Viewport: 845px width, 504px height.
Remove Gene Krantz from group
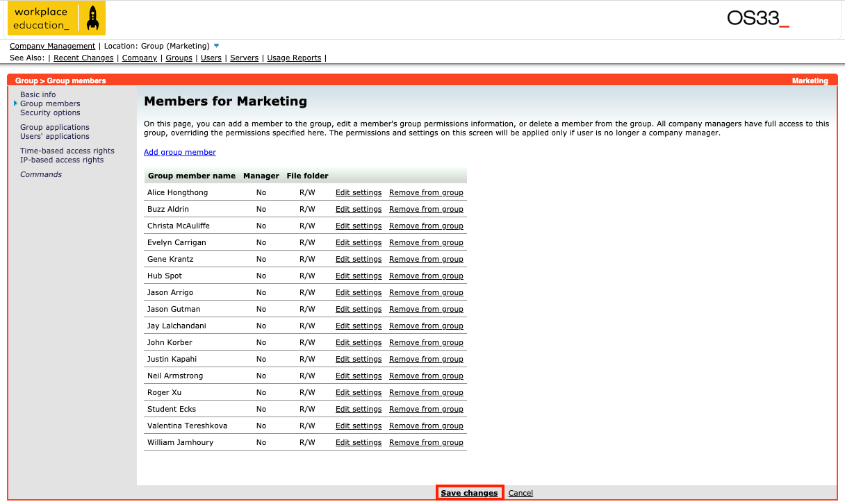[426, 259]
